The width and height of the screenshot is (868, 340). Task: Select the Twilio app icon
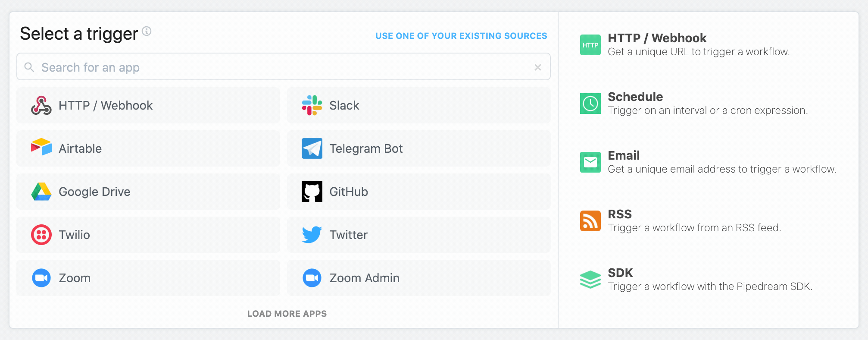coord(41,235)
